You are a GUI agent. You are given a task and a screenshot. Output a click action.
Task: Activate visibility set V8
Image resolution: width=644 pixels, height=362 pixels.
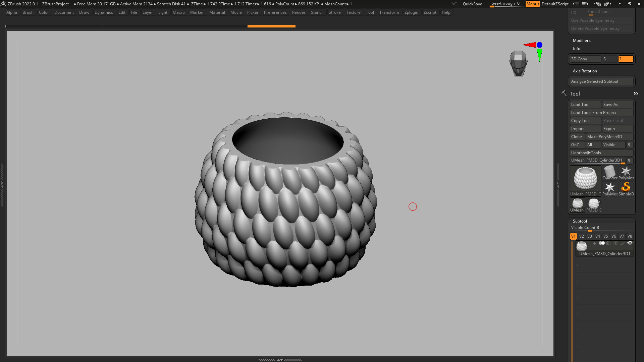point(630,236)
